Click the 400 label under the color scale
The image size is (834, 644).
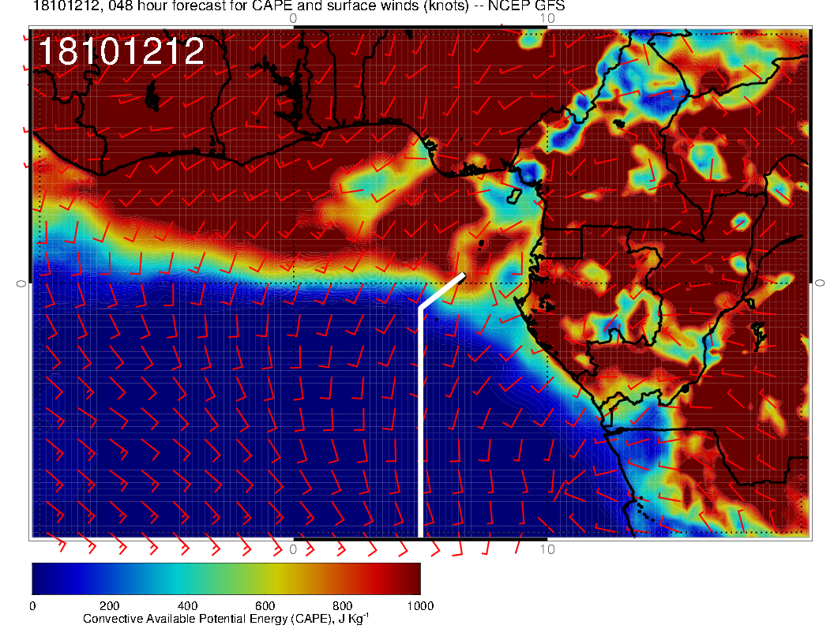(187, 606)
